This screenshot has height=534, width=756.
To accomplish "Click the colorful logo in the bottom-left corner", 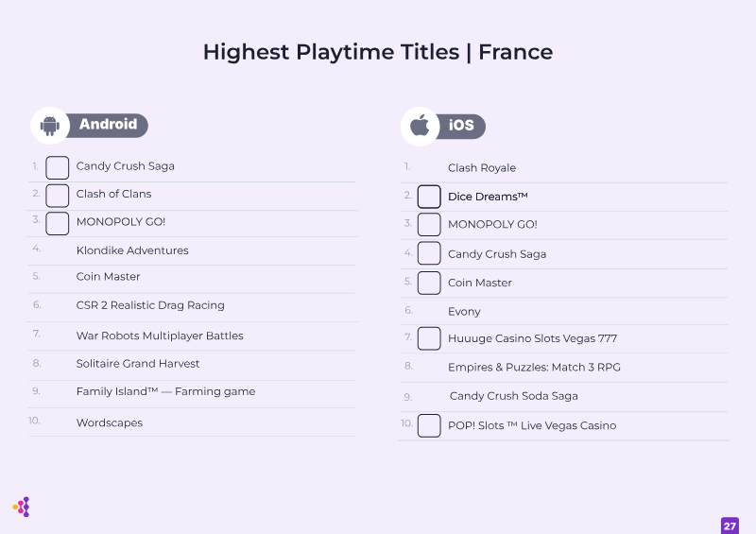I will tap(21, 507).
